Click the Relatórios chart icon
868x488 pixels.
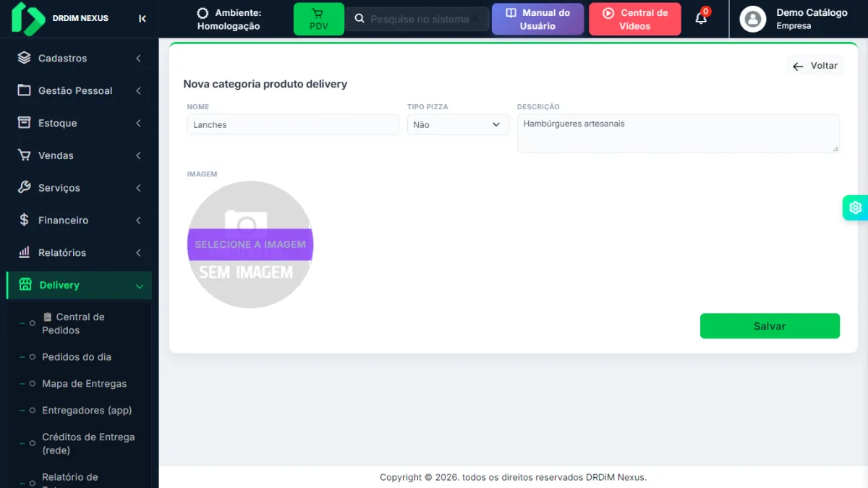pos(25,252)
